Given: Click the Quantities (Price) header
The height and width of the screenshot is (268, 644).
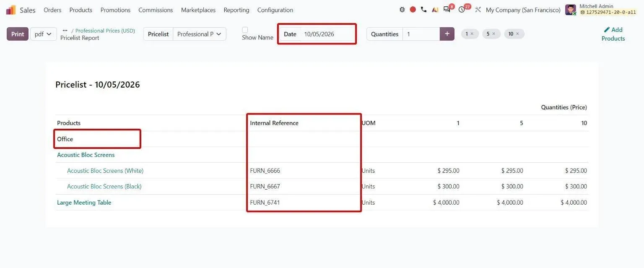Looking at the screenshot, I should [564, 107].
